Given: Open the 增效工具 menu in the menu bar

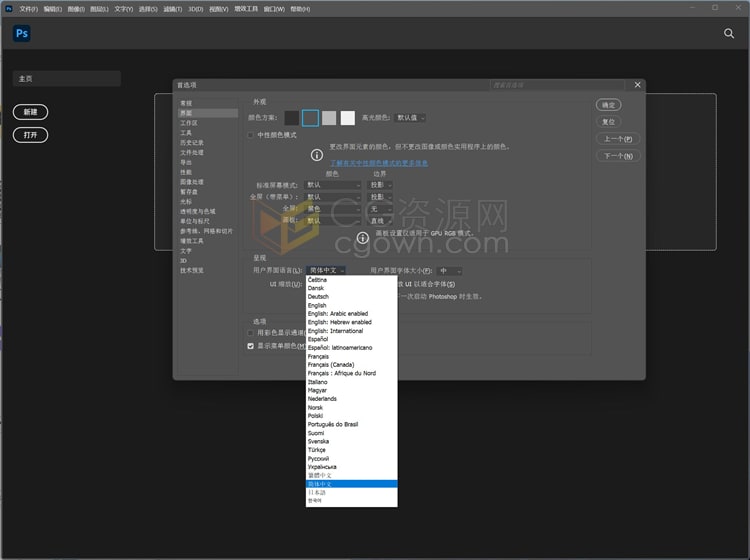Looking at the screenshot, I should click(x=246, y=9).
